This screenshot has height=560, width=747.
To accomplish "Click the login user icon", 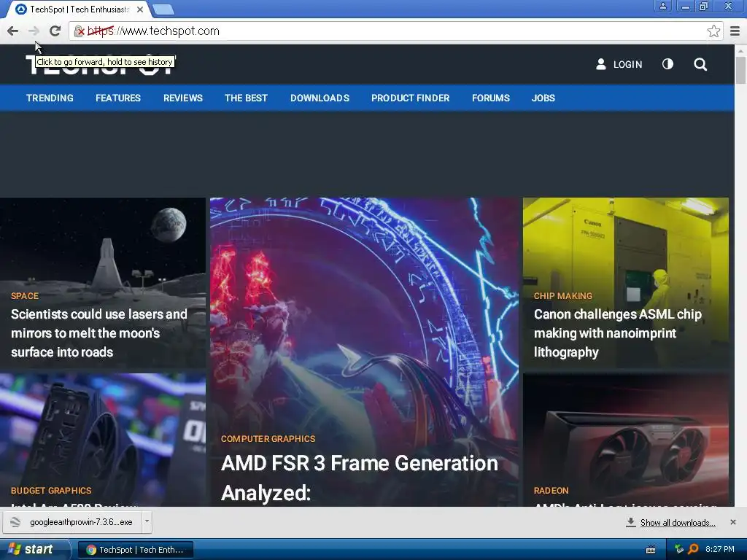I will pos(601,64).
